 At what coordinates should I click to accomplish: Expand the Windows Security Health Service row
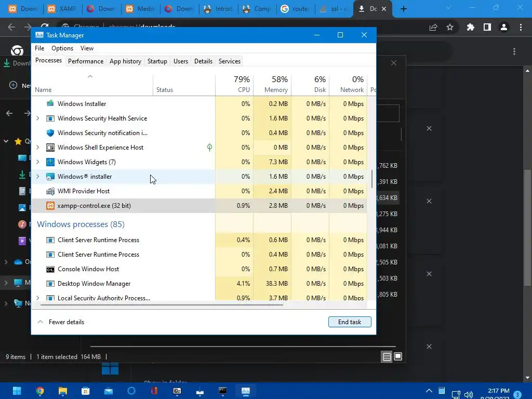[x=37, y=118]
